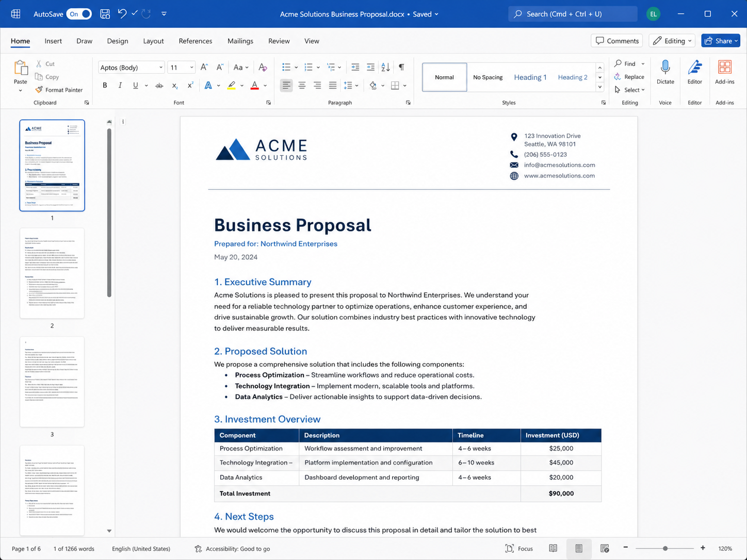Select Format Painter tool

point(59,90)
